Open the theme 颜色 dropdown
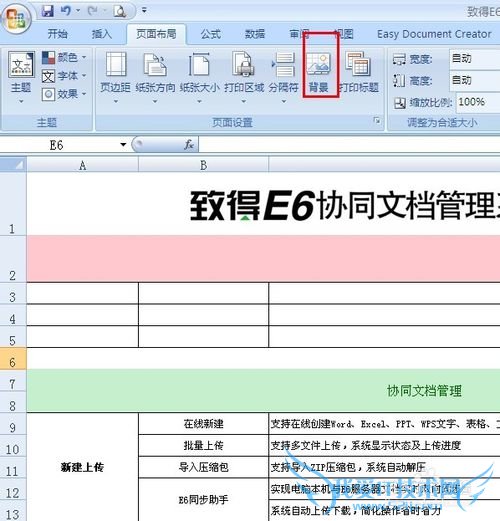 (64, 57)
